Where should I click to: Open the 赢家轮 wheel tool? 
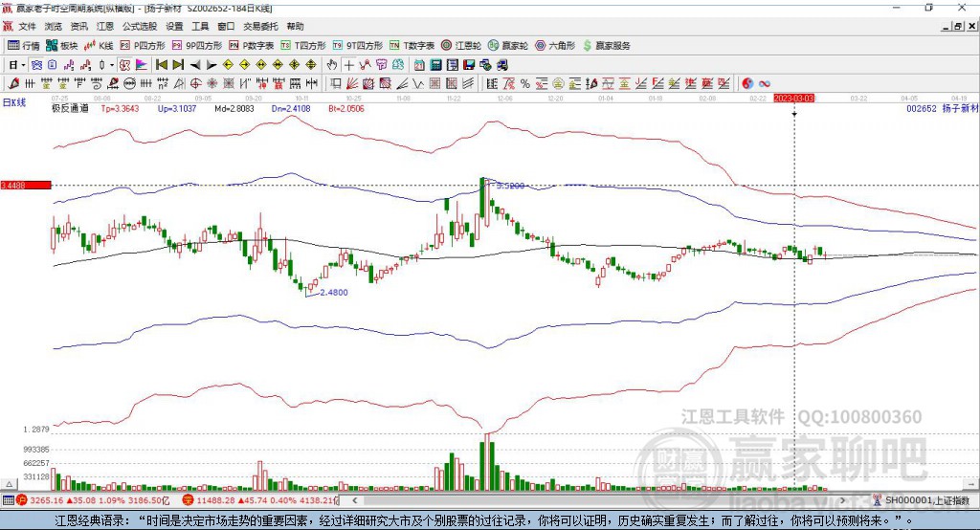(508, 46)
